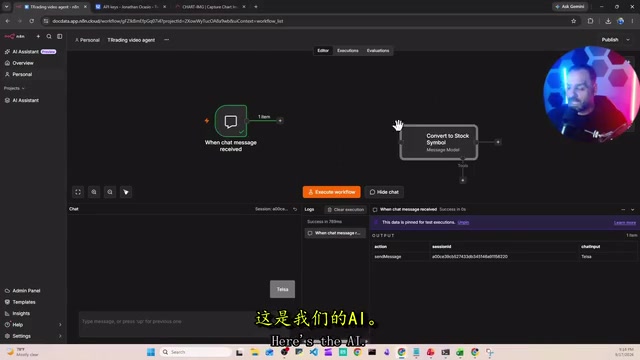640x360 pixels.
Task: Open browser extensions icon
Action: pyautogui.click(x=590, y=21)
